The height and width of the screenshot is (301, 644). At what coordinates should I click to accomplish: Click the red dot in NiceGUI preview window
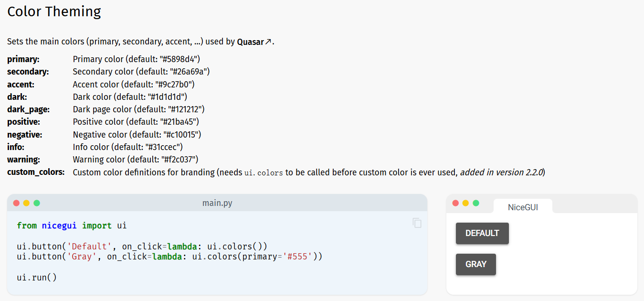point(455,203)
